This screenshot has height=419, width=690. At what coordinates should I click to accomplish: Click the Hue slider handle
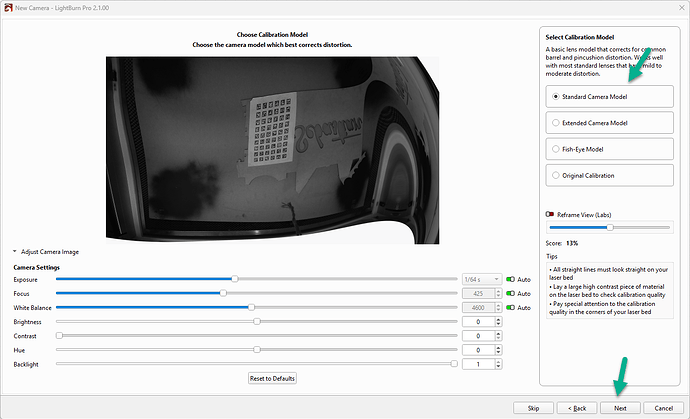tap(257, 350)
